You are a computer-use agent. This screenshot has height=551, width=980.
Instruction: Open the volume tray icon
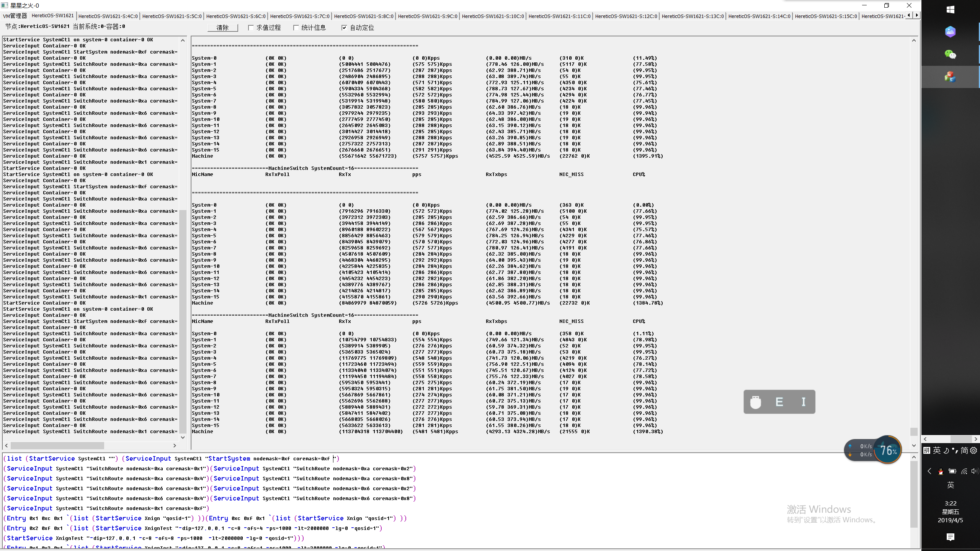[974, 471]
